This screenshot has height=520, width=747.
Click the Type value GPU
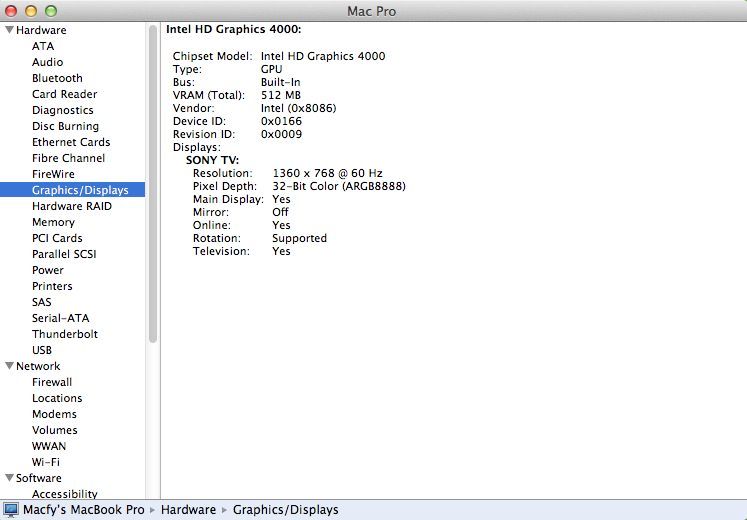[271, 69]
